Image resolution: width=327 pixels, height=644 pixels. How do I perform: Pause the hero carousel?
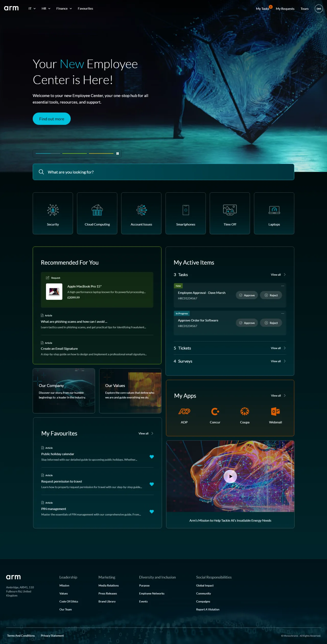coord(118,153)
